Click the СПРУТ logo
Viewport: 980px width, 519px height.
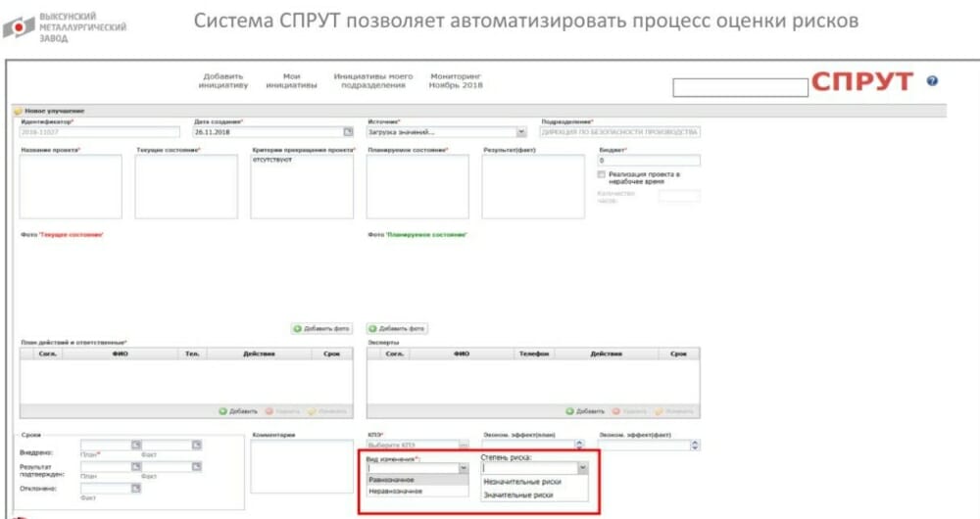861,82
